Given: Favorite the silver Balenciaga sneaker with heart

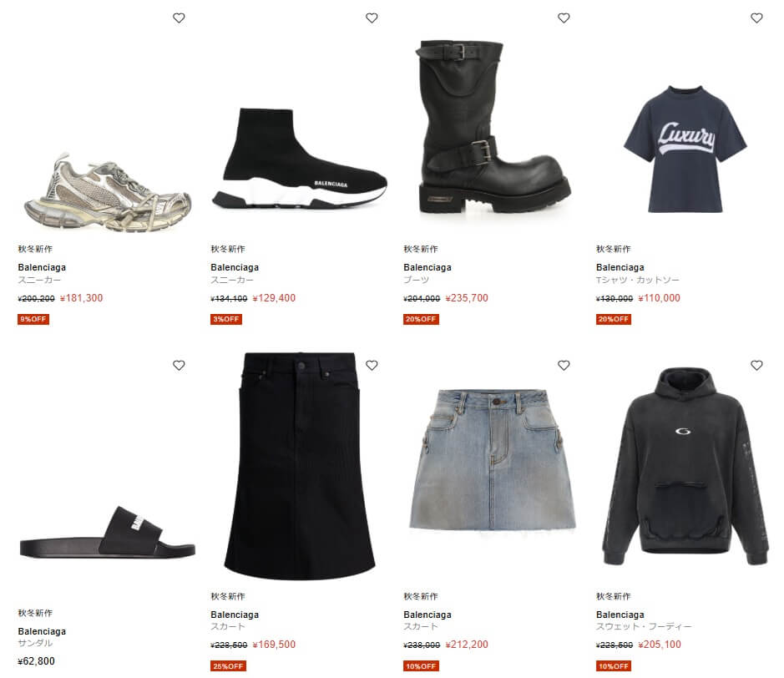Looking at the screenshot, I should pos(179,18).
